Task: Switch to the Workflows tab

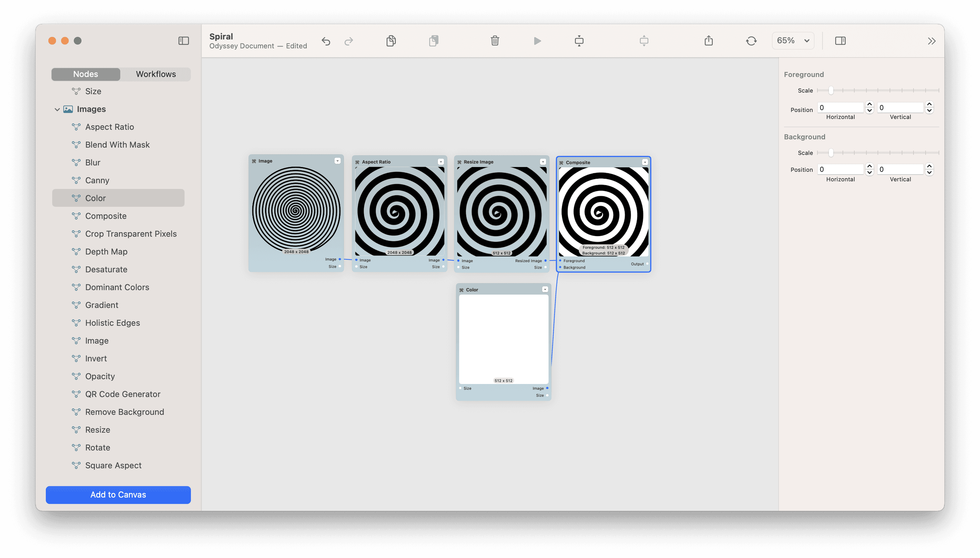Action: 156,74
